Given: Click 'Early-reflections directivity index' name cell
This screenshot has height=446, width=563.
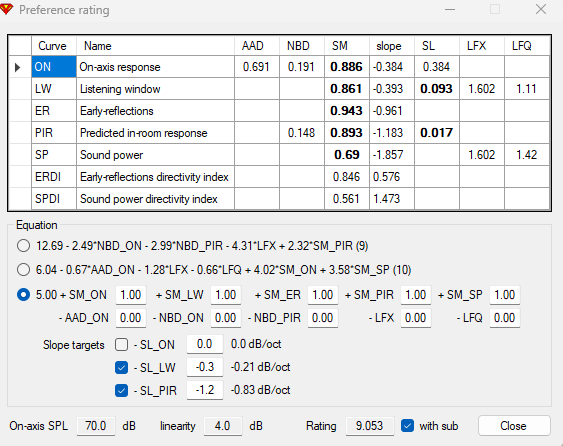Looking at the screenshot, I should coord(155,177).
